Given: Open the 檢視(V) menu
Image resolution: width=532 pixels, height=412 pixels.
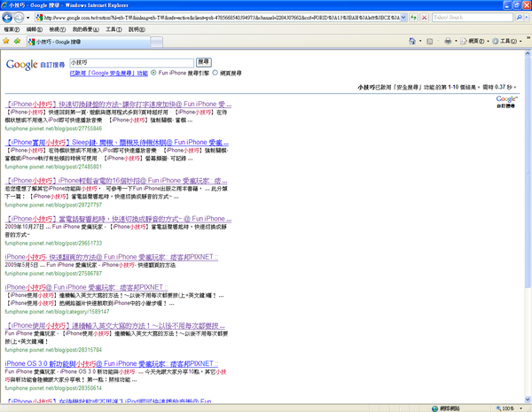Looking at the screenshot, I should click(57, 29).
